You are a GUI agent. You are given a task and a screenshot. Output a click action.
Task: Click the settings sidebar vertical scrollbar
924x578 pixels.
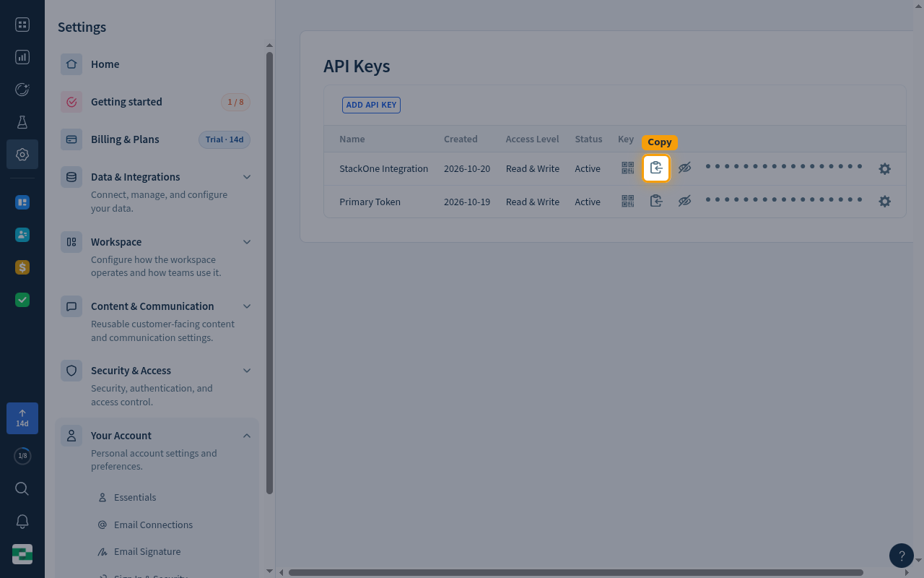coord(270,273)
